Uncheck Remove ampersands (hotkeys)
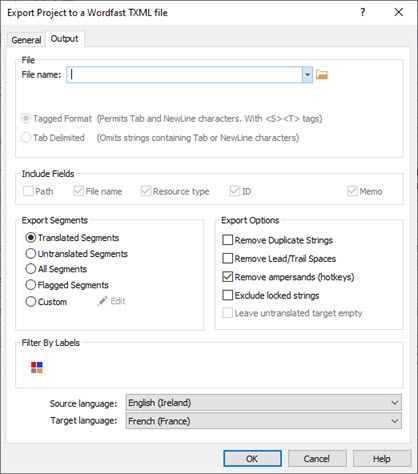 [227, 277]
